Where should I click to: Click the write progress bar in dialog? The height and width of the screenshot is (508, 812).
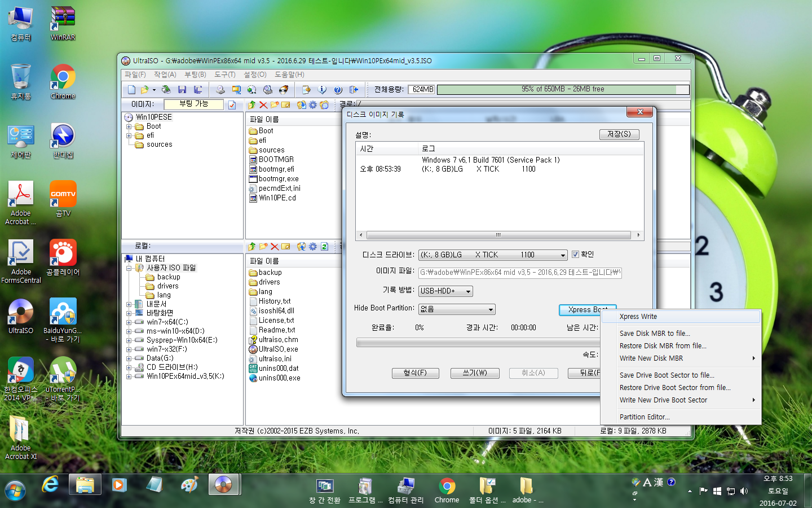click(478, 343)
